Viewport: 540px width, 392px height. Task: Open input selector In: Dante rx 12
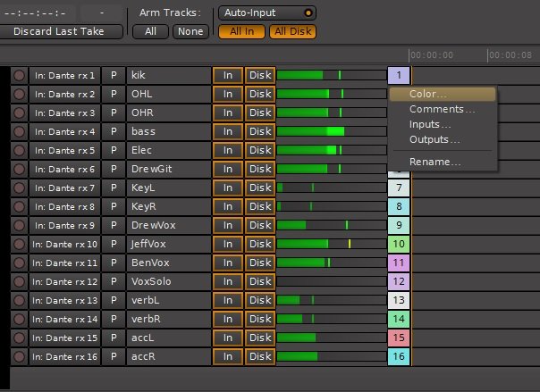point(64,281)
